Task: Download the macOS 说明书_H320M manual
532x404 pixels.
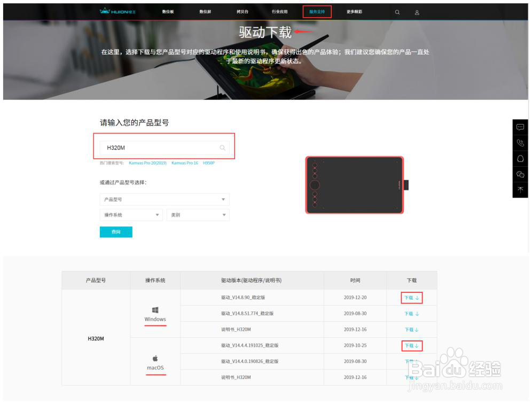Action: click(x=412, y=377)
